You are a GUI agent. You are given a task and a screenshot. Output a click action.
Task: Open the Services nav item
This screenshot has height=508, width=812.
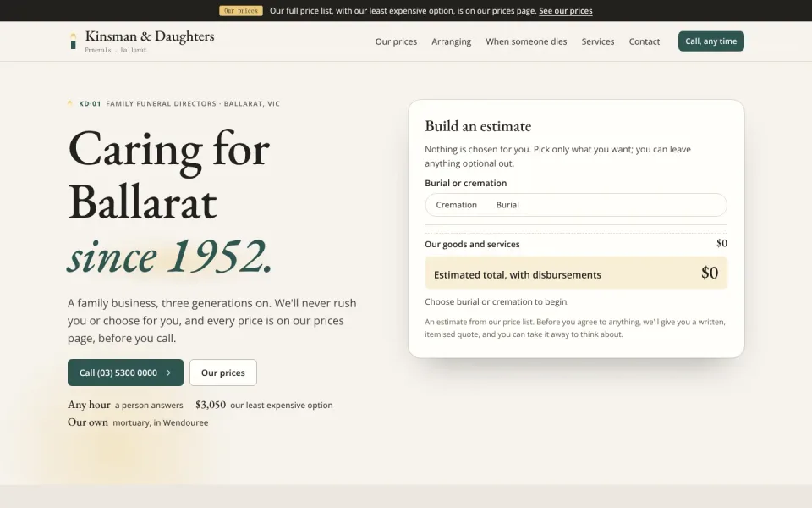click(x=598, y=41)
